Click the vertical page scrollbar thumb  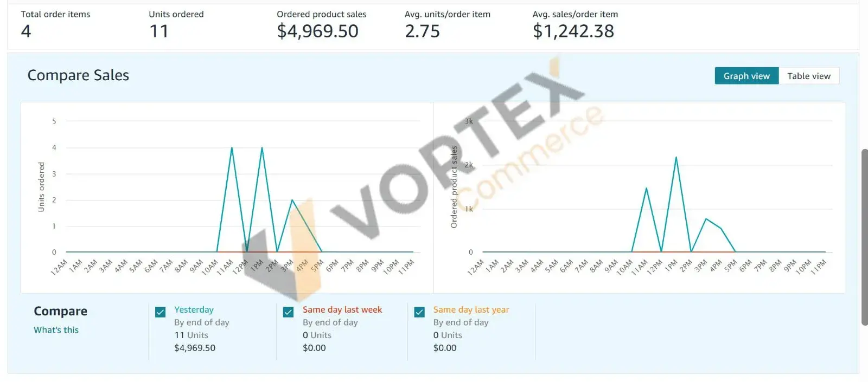[864, 237]
